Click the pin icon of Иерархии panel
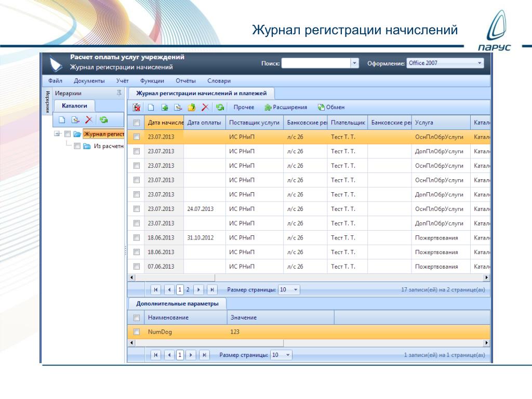 [119, 92]
